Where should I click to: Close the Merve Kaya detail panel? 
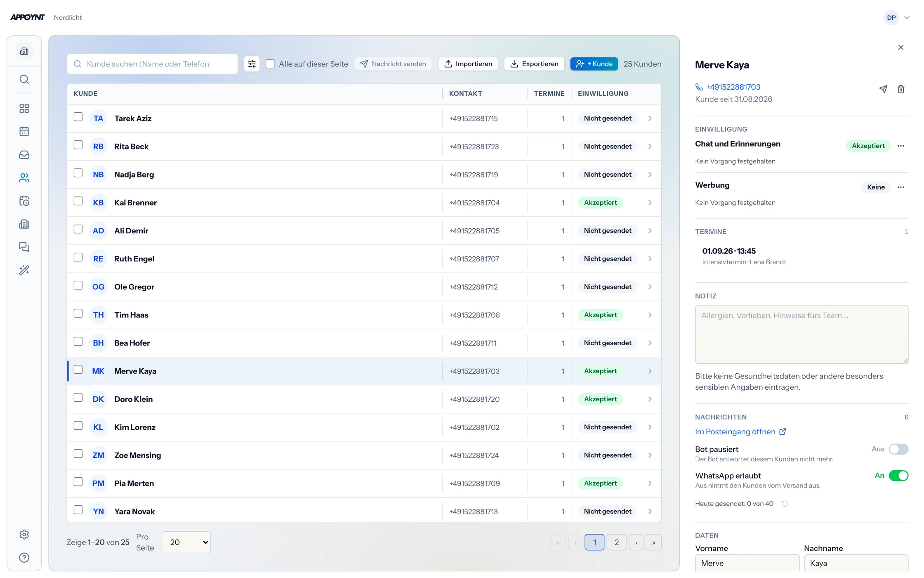[x=901, y=47]
